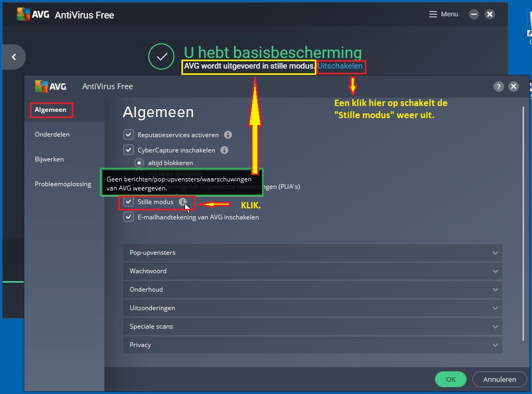This screenshot has height=394, width=532.
Task: Show info icon beside CyberCapture inschakelen
Action: click(x=224, y=150)
